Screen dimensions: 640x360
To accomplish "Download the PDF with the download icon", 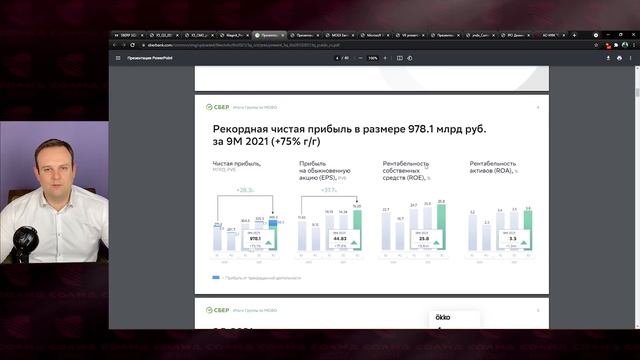I will (x=608, y=58).
